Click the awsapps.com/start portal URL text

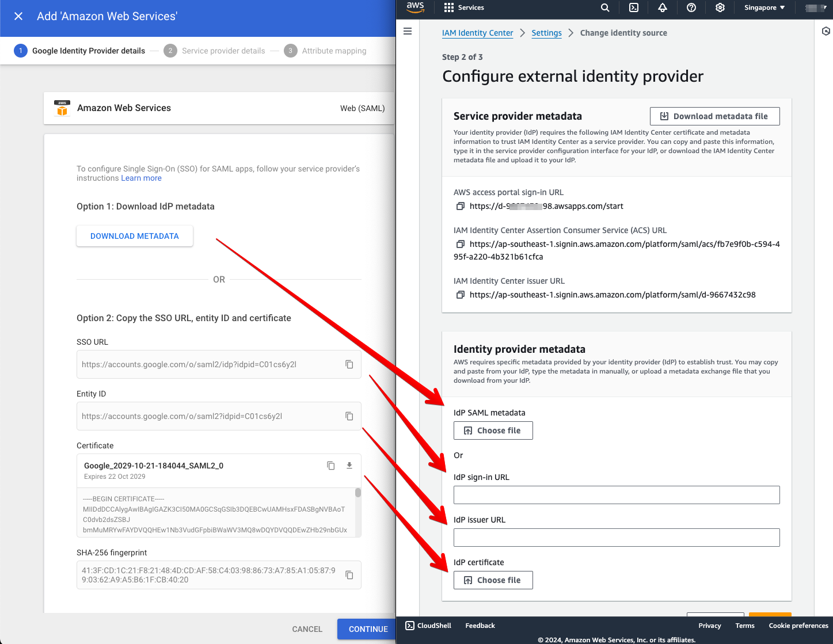point(546,206)
